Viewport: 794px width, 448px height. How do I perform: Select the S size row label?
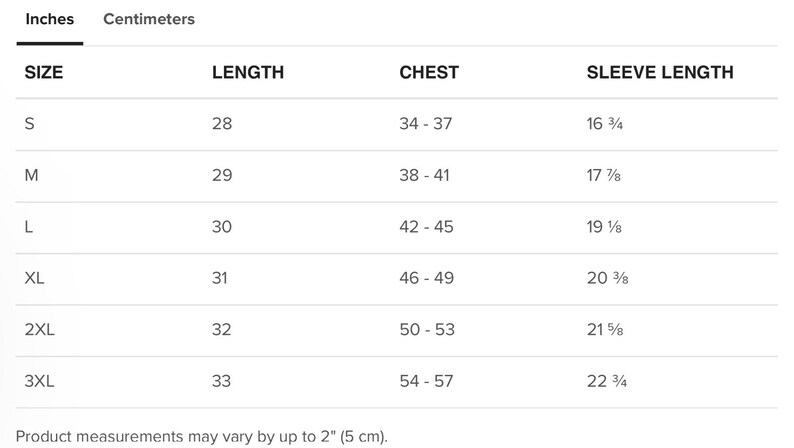[x=30, y=124]
